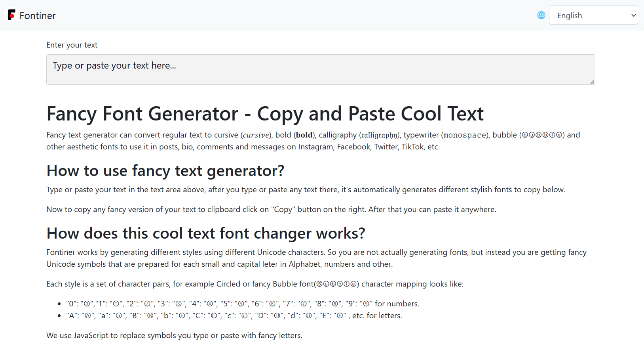This screenshot has width=644, height=346.
Task: Click the paragraph starting 'Type or paste your text in'
Action: click(x=306, y=189)
